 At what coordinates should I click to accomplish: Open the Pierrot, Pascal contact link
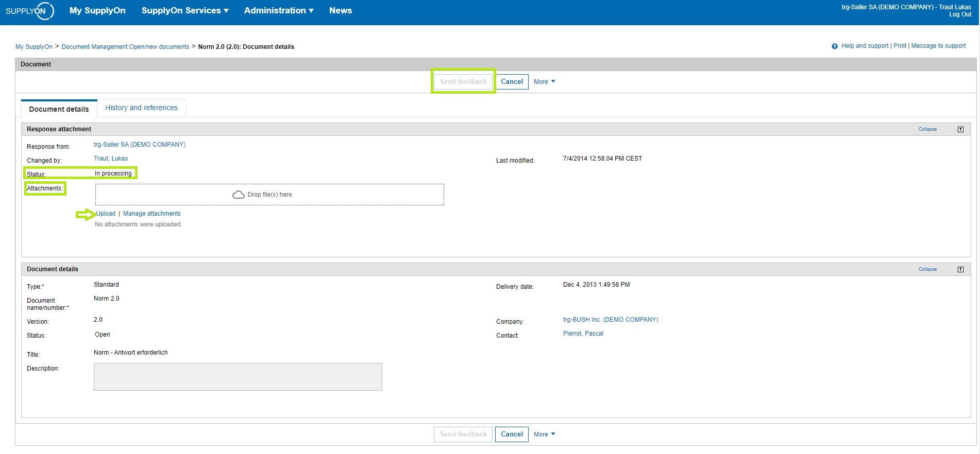click(583, 334)
